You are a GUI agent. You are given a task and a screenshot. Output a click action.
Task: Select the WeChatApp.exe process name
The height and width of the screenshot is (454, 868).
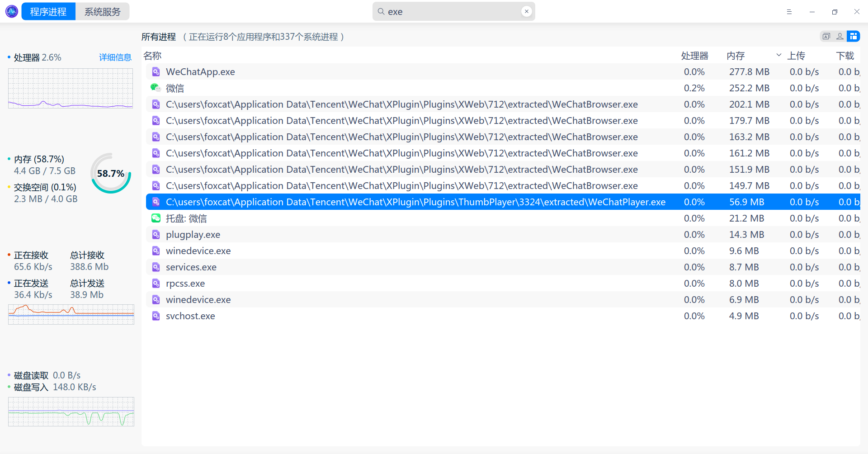pyautogui.click(x=200, y=71)
